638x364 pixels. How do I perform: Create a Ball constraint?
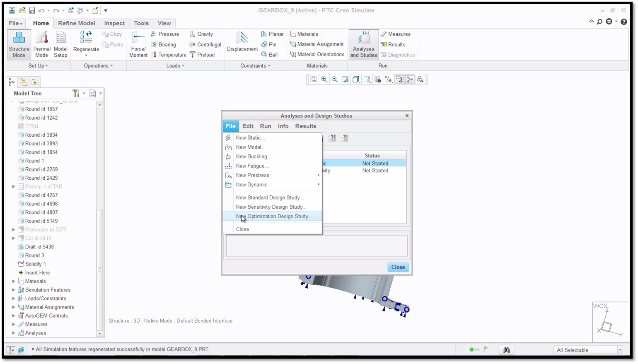(x=269, y=55)
